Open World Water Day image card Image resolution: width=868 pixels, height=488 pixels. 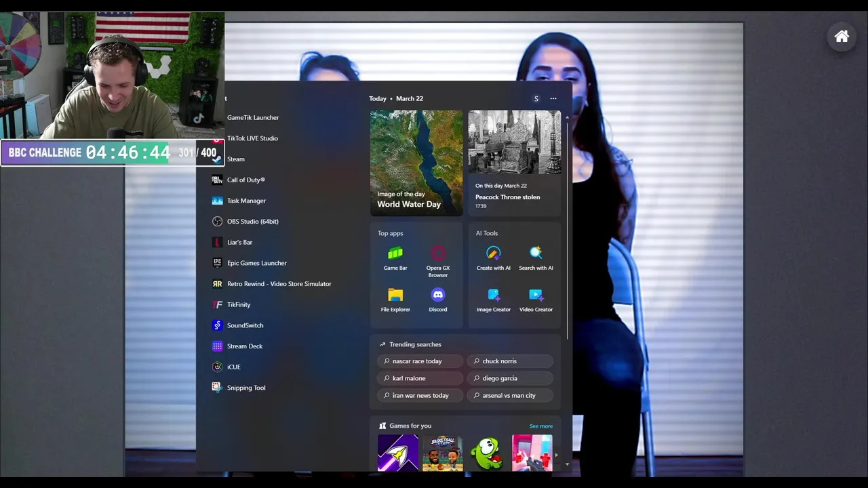coord(416,163)
